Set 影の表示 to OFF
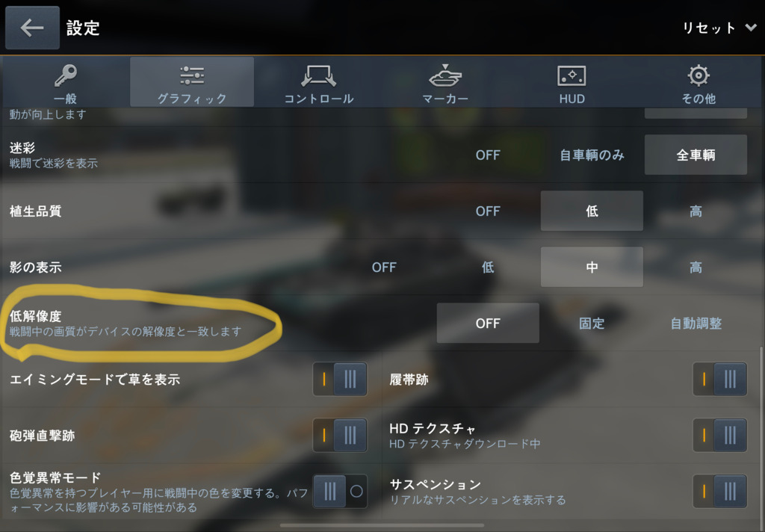 coord(384,267)
